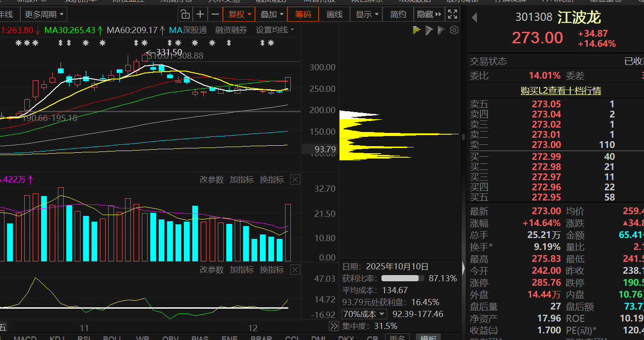The width and height of the screenshot is (644, 340).
Task: Close the volume indicator panel
Action: (x=295, y=179)
